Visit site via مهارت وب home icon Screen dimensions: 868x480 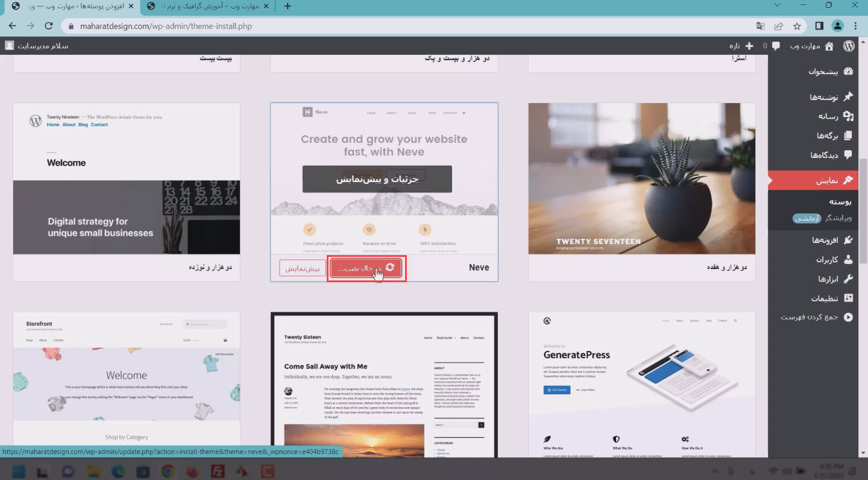click(829, 46)
